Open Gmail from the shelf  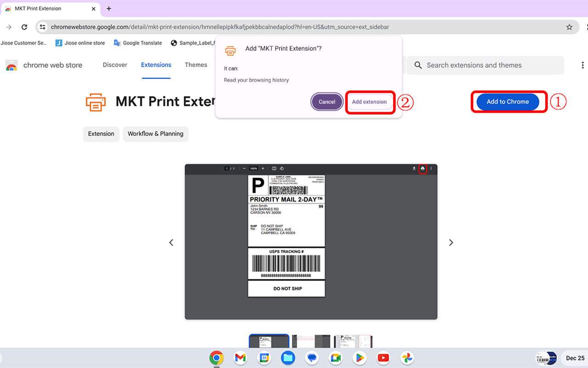(240, 358)
